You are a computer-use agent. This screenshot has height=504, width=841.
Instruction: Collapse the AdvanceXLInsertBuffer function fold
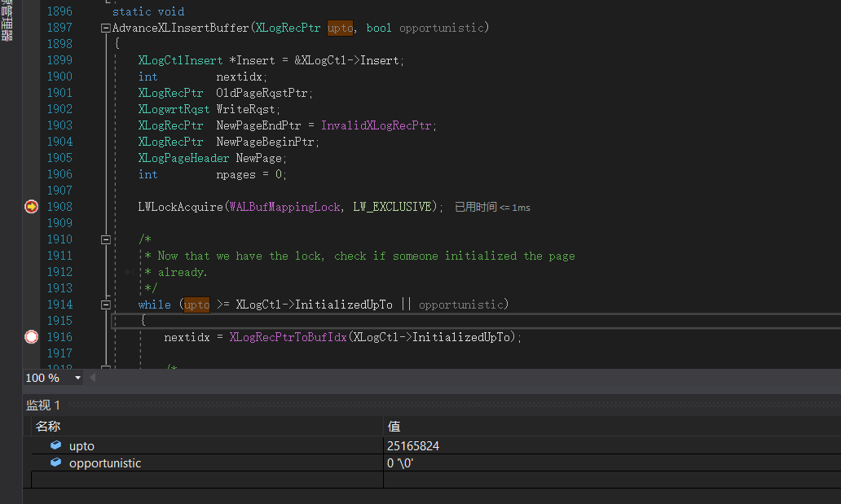point(106,27)
